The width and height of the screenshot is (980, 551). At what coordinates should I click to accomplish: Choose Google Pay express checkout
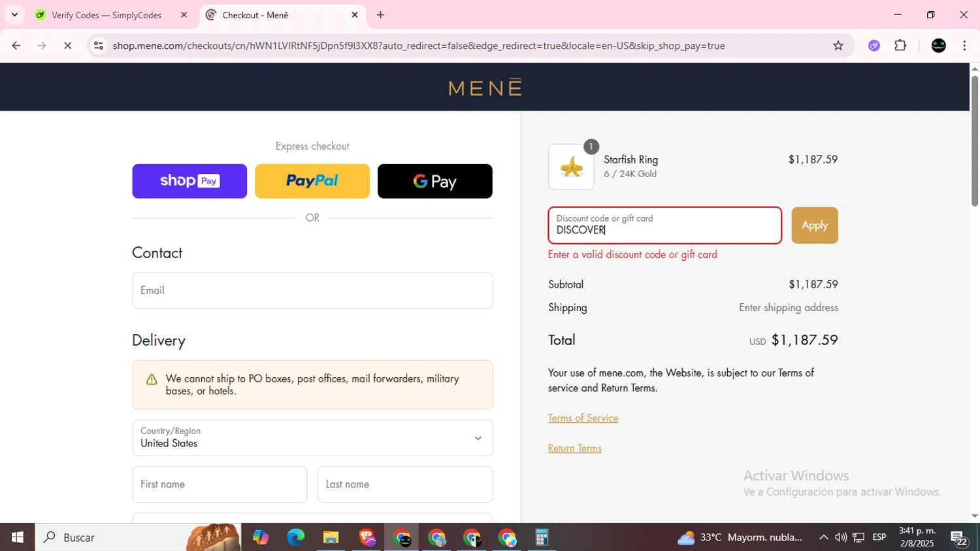point(435,181)
